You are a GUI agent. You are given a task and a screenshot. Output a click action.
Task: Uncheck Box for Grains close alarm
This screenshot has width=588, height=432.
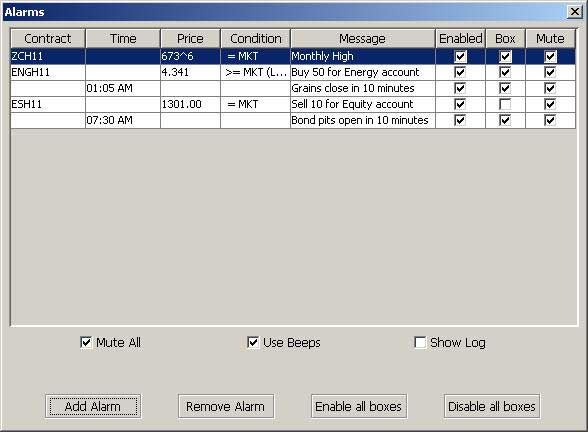(x=505, y=88)
